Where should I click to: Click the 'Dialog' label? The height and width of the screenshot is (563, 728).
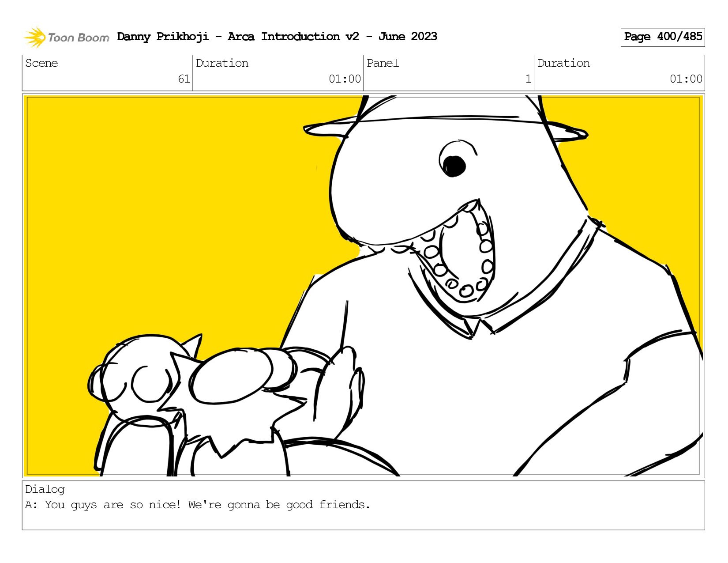(45, 489)
